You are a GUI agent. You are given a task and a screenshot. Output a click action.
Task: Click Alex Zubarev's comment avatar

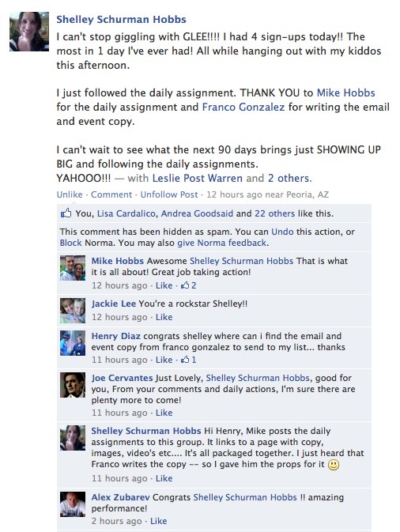73,504
